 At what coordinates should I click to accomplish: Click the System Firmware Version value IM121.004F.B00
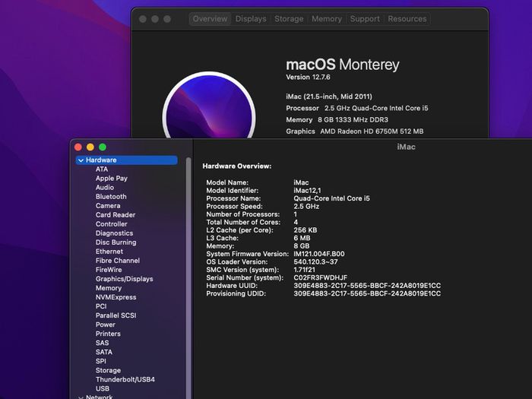[319, 254]
